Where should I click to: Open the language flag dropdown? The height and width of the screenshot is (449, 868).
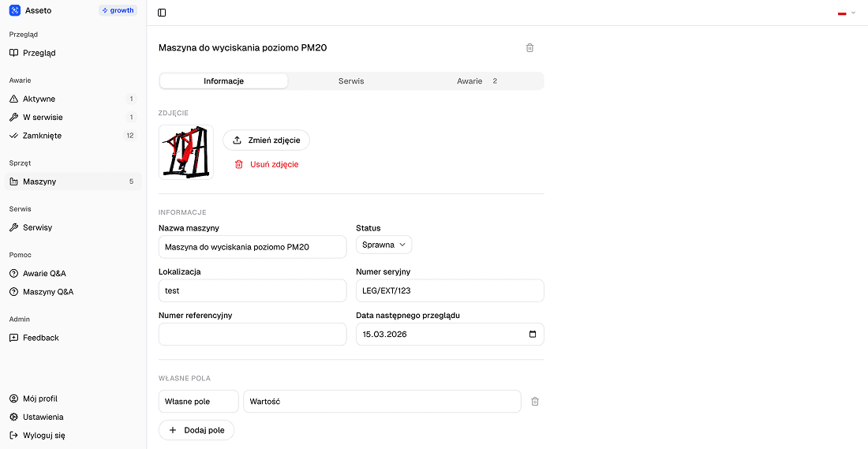846,13
